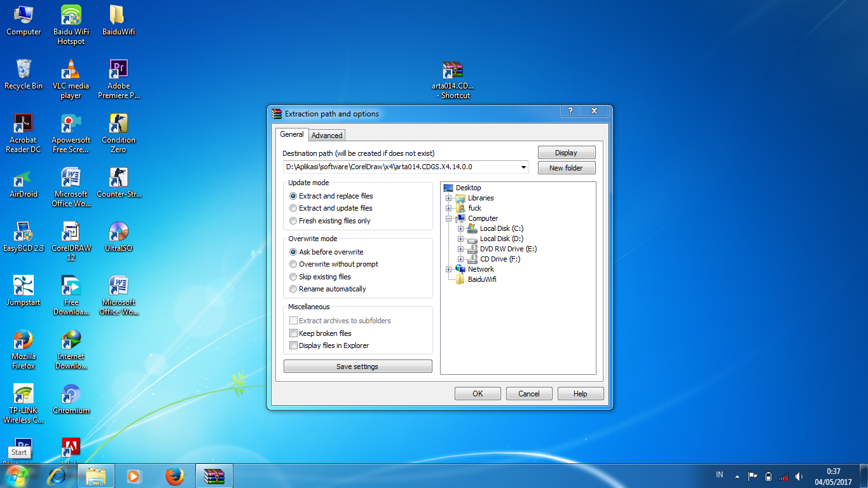The image size is (868, 488).
Task: Select Condition Zero game shortcut
Action: 118,133
